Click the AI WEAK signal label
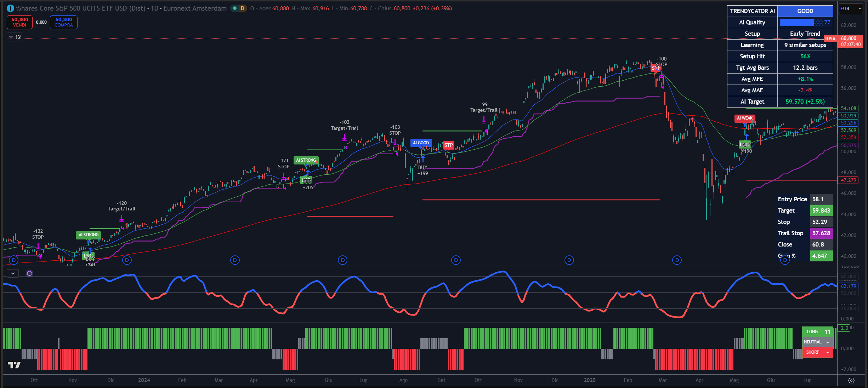Image resolution: width=868 pixels, height=388 pixels. point(745,118)
